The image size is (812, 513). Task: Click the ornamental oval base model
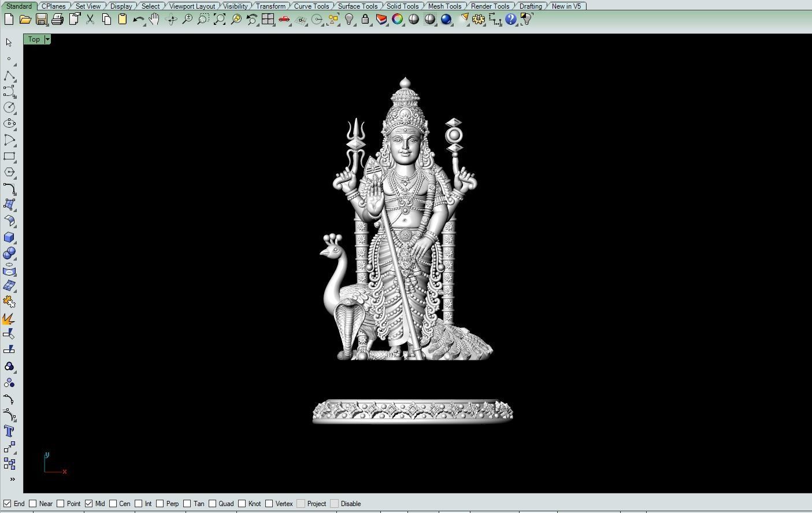point(412,411)
